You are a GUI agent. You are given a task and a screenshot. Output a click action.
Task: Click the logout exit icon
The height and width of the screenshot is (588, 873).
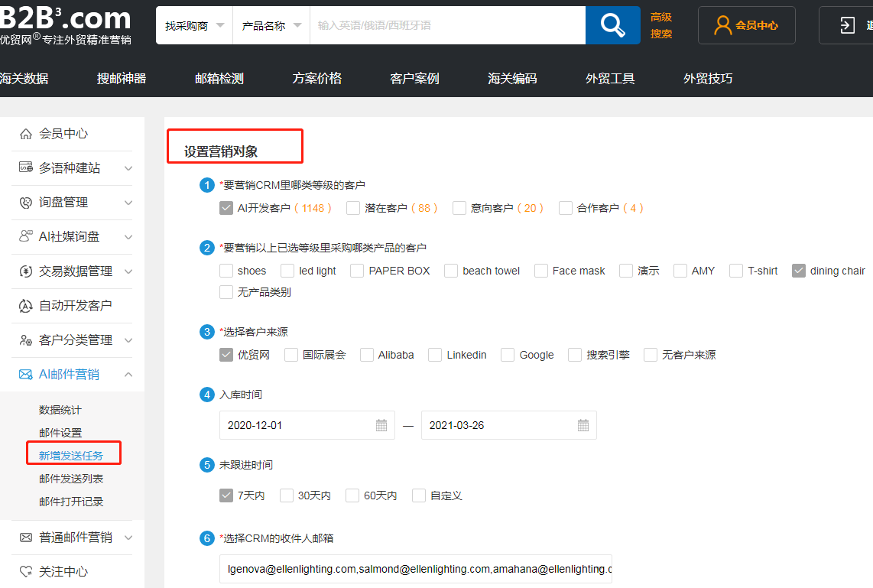(x=847, y=25)
